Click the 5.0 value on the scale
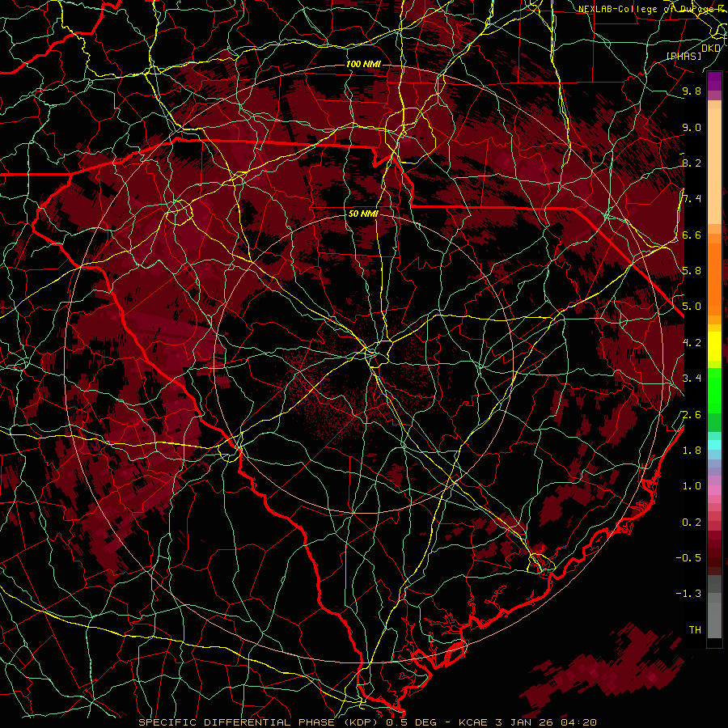 click(692, 307)
